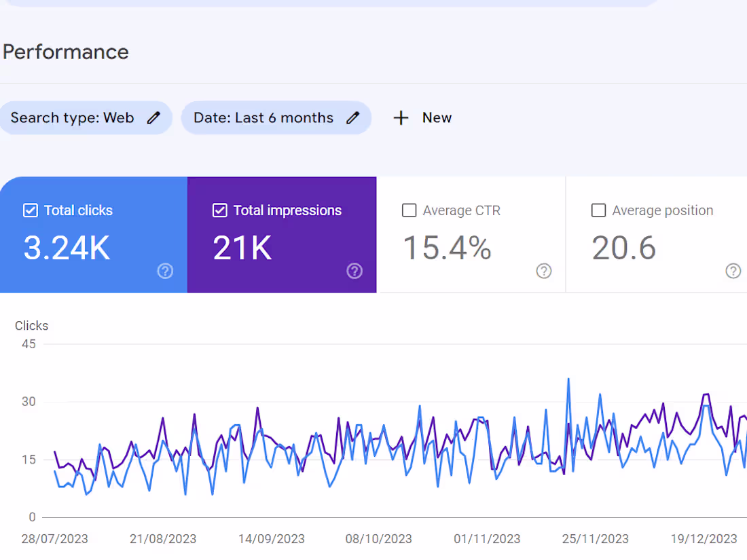Image resolution: width=747 pixels, height=560 pixels.
Task: Open the Date: Last 6 months filter
Action: [x=263, y=118]
